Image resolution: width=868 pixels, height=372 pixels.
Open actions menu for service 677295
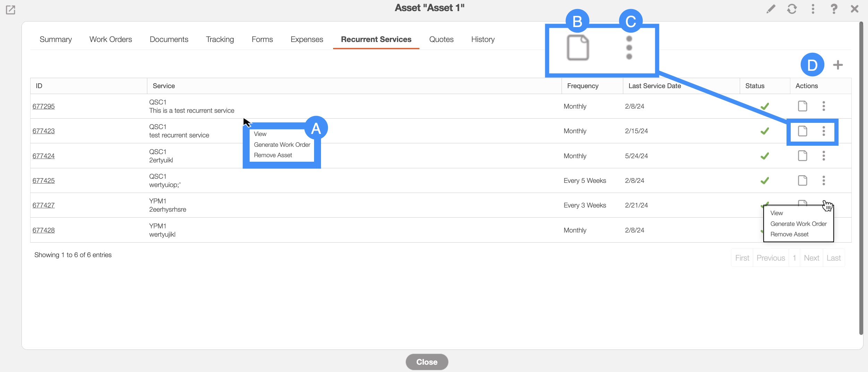(x=824, y=106)
